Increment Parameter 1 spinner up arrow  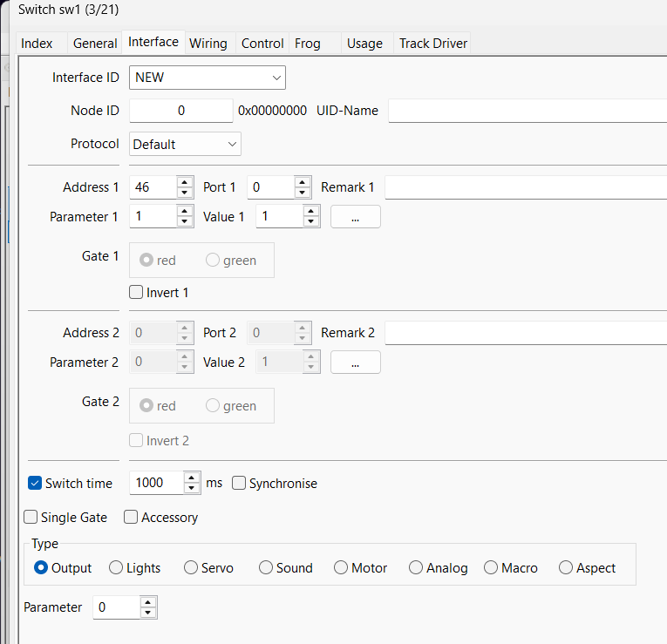pos(185,211)
